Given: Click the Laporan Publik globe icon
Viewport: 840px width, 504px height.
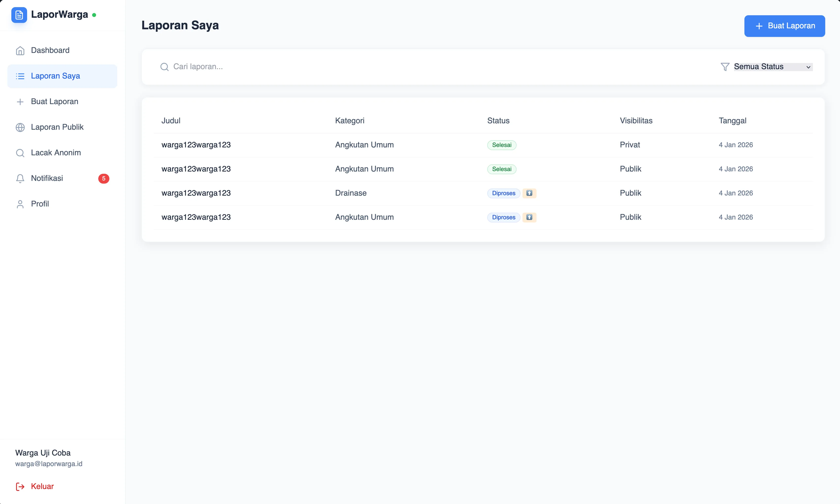Looking at the screenshot, I should click(20, 127).
